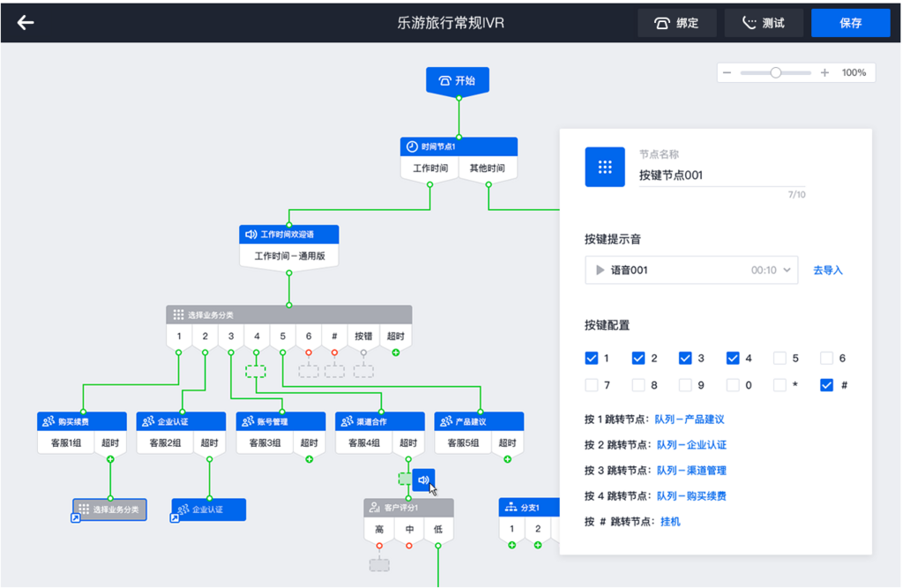Click the rating icon on 客户评分1 node
The width and height of the screenshot is (903, 588).
coord(374,507)
